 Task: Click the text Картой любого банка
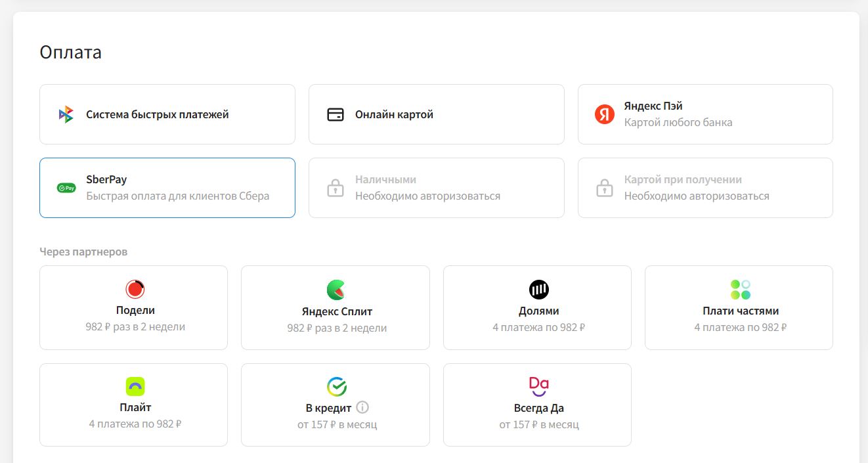[678, 122]
